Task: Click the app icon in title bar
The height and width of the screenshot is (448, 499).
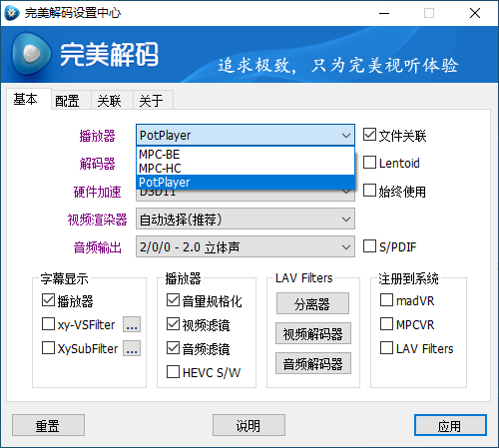Action: click(12, 13)
